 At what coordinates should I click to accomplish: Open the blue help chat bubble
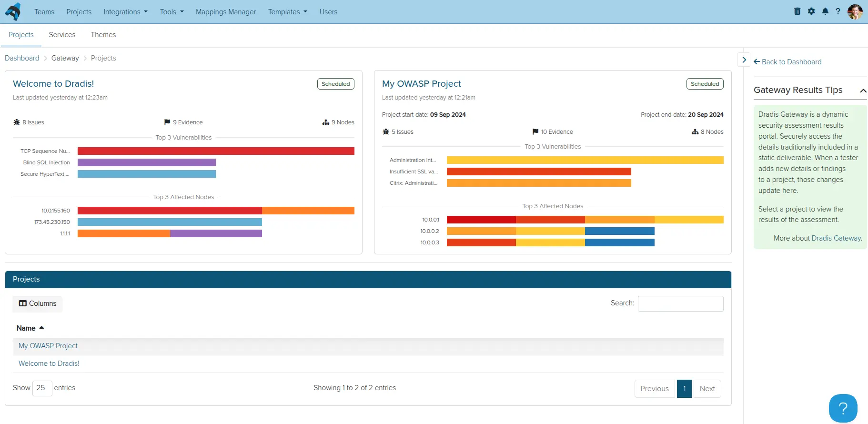coord(843,408)
